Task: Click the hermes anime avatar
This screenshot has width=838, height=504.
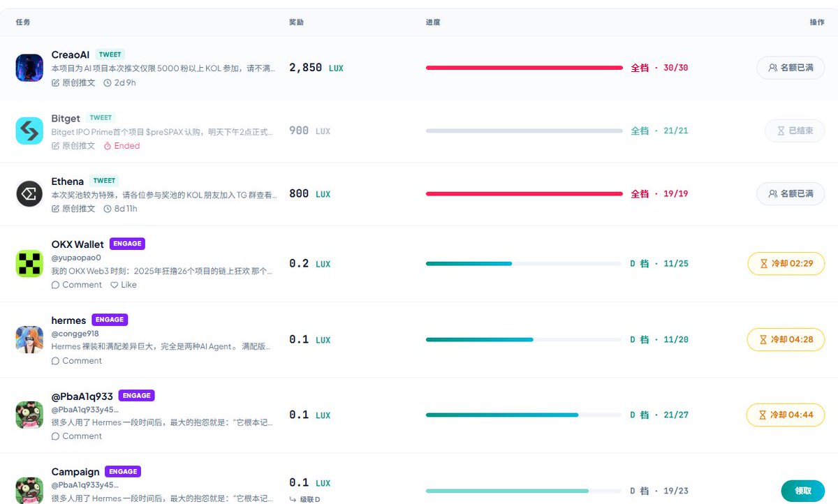Action: coord(29,339)
